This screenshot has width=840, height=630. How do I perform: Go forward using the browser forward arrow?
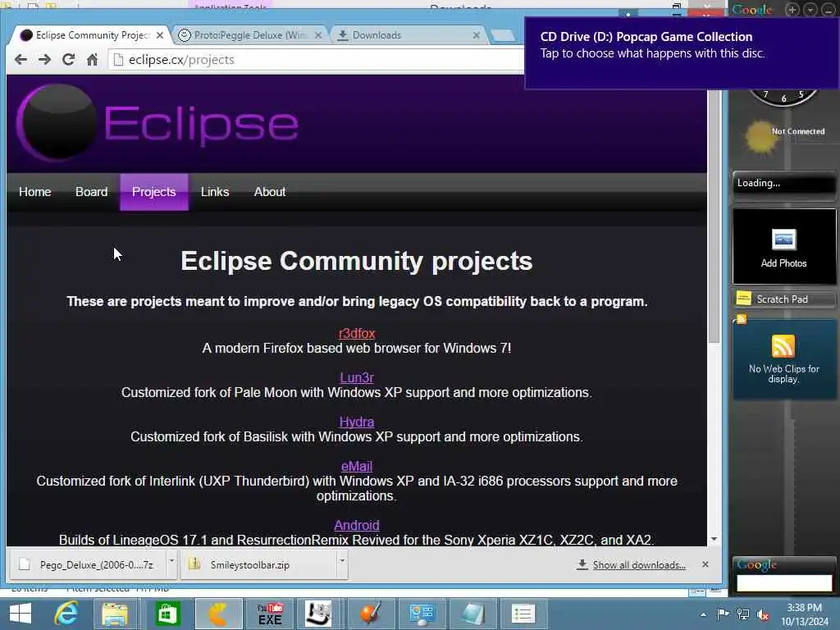tap(44, 59)
